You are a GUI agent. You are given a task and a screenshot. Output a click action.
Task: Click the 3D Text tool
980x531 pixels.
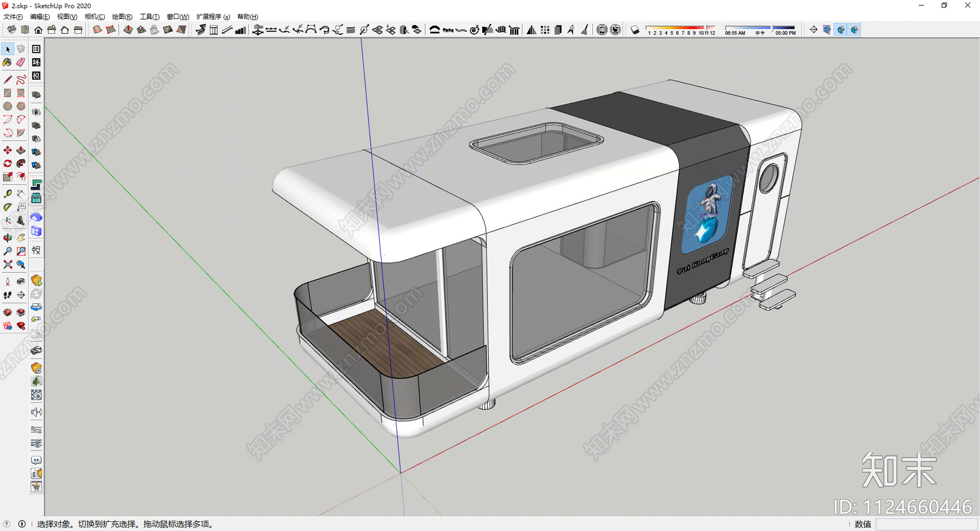point(21,220)
